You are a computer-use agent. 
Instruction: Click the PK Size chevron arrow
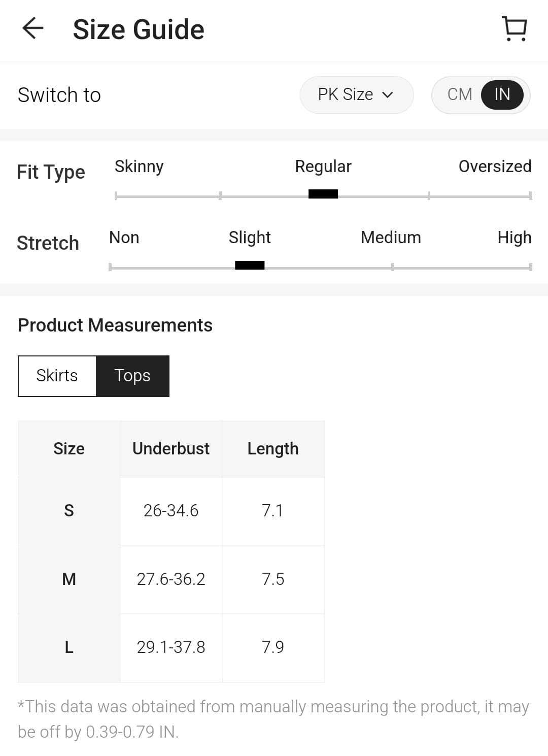[388, 95]
